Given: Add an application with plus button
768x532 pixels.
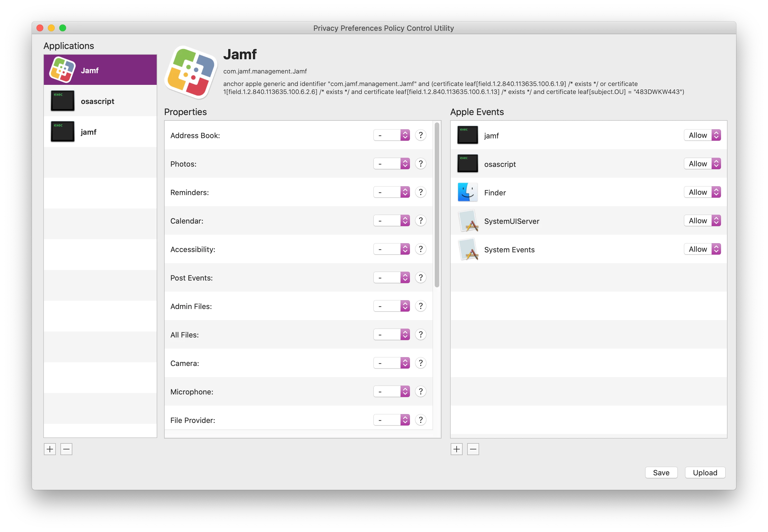Looking at the screenshot, I should (50, 449).
